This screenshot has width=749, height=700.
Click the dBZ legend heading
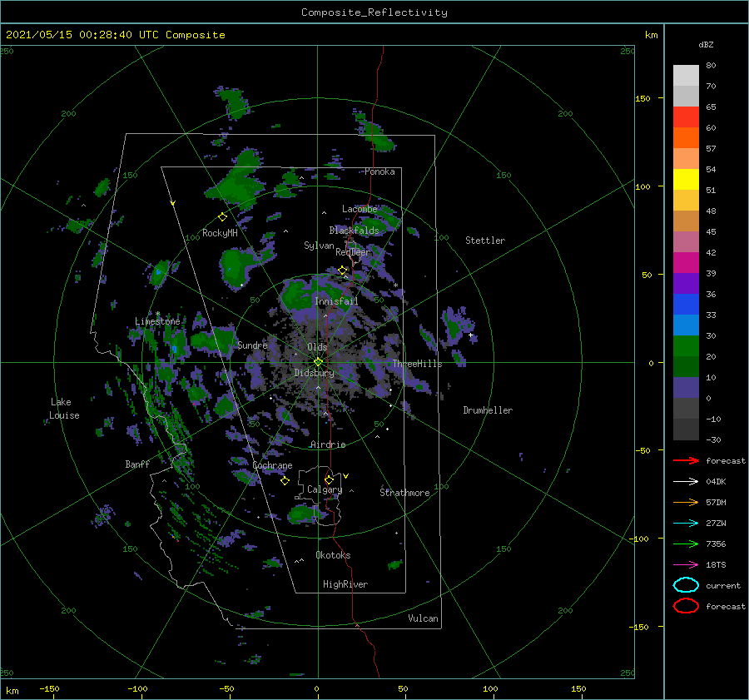pos(706,44)
